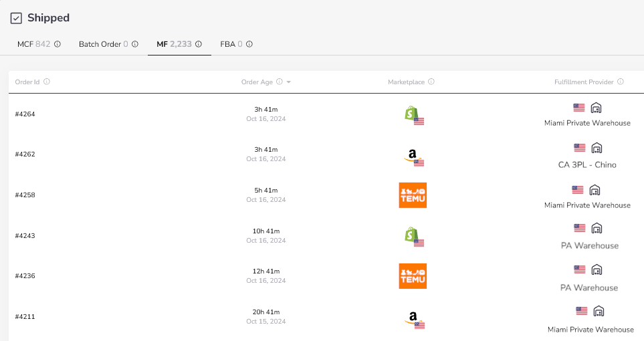This screenshot has height=341, width=644.
Task: Select the MF tab
Action: (x=173, y=44)
